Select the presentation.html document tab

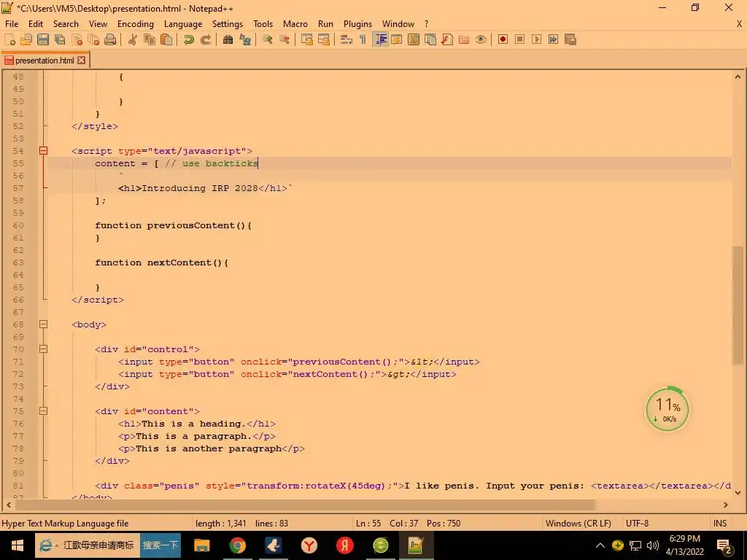tap(44, 60)
